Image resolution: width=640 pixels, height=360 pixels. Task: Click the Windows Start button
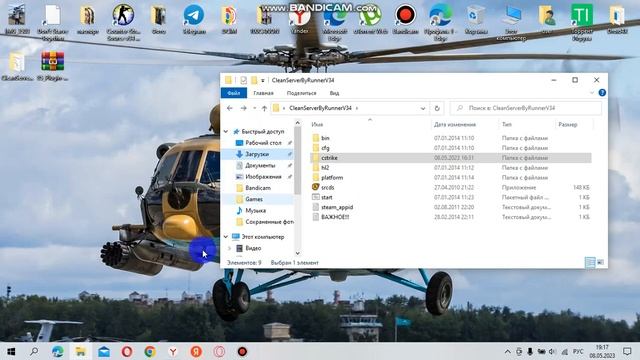11,351
